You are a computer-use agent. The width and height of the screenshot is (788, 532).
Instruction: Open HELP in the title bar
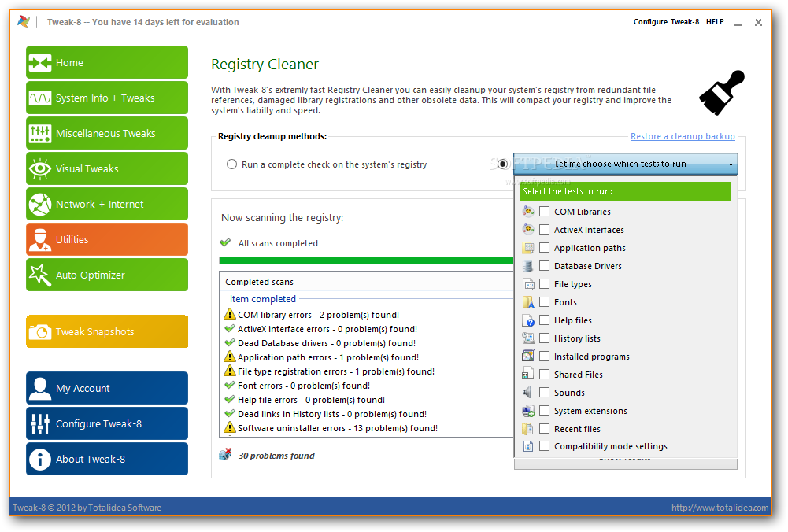pos(715,21)
